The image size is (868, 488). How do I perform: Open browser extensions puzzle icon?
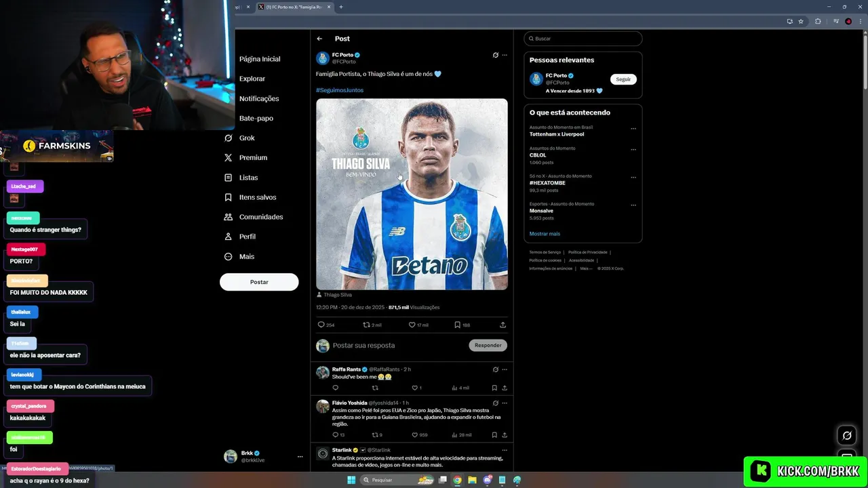tap(818, 21)
